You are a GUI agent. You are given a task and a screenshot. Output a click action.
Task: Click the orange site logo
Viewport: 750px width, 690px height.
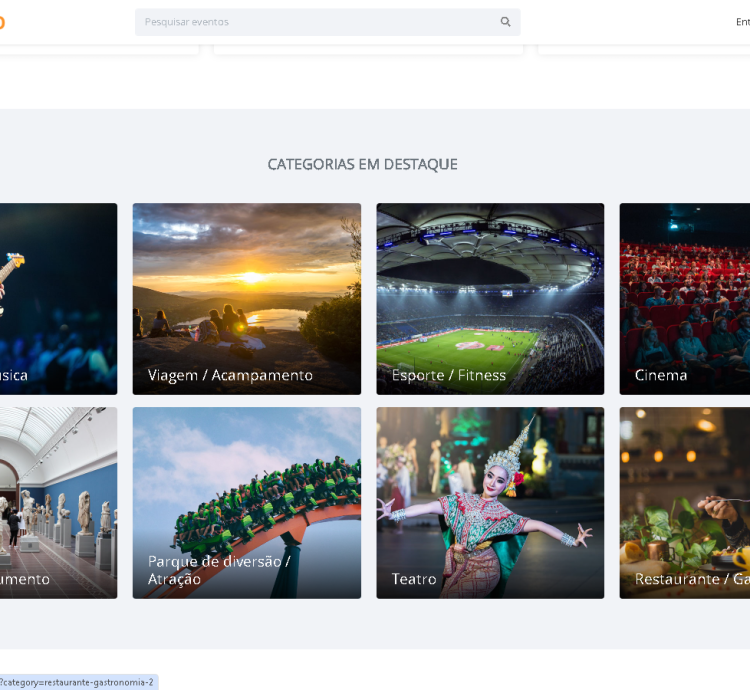pyautogui.click(x=2, y=22)
